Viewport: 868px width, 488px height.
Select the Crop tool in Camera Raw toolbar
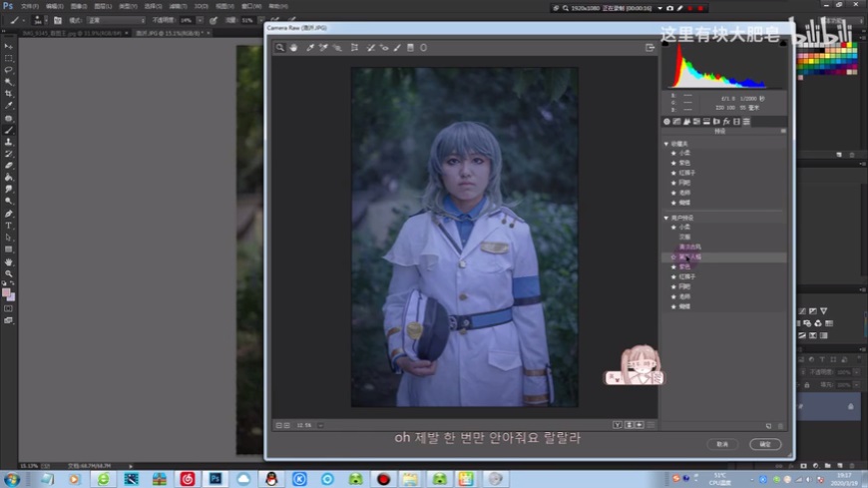tap(354, 47)
